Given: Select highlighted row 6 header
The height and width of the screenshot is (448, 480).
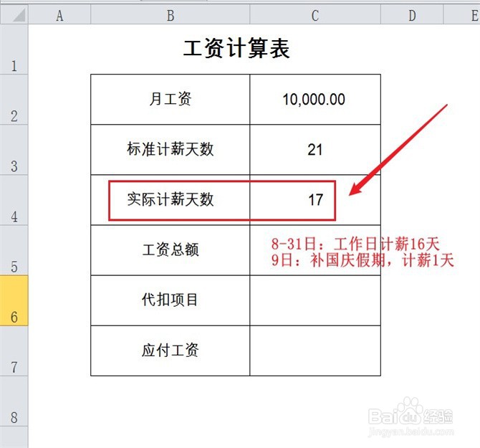Looking at the screenshot, I should pyautogui.click(x=14, y=300).
